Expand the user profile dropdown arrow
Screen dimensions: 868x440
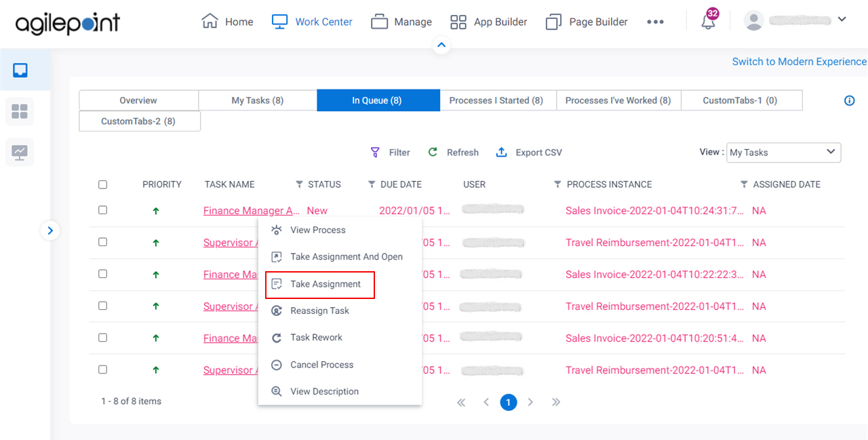point(842,19)
